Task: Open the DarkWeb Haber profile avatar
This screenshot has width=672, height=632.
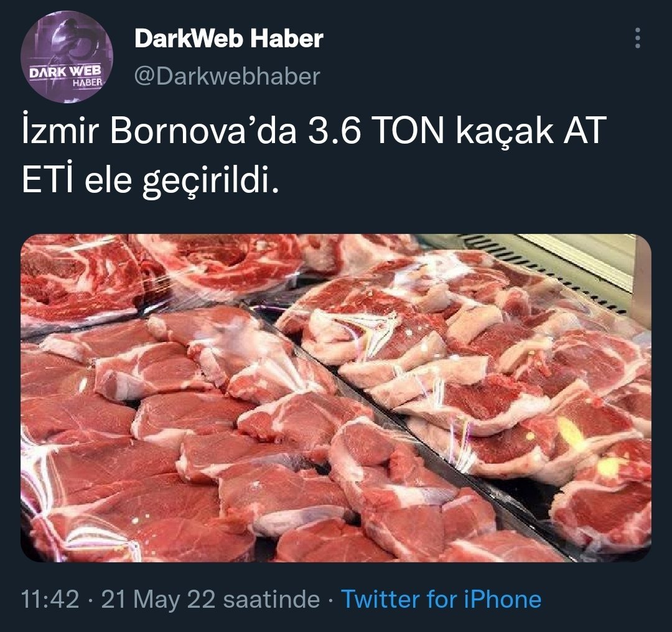Action: tap(67, 57)
